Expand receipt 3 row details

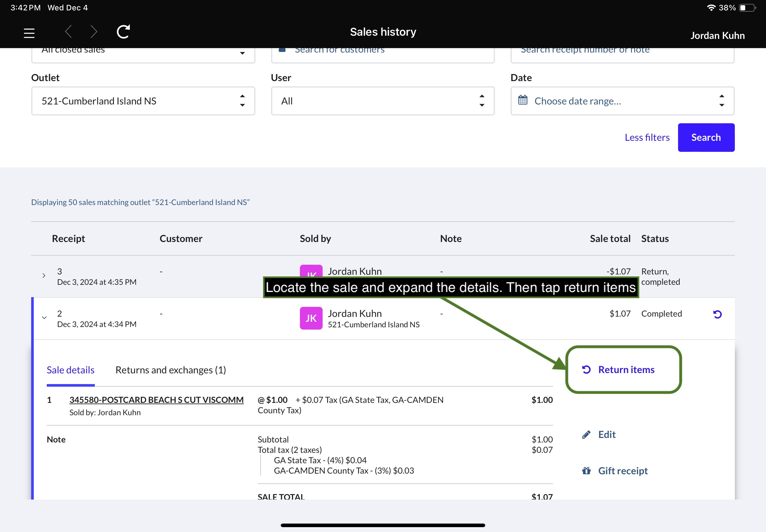coord(44,276)
